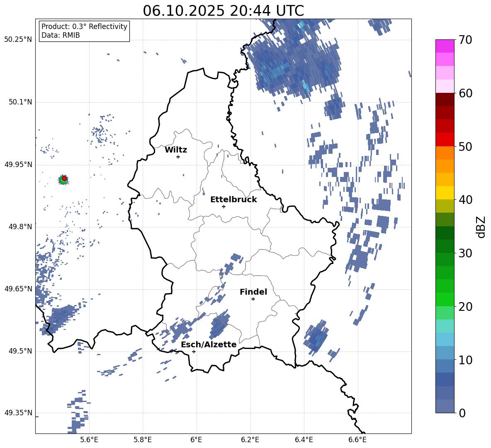
Task: Click the 49.5°N latitude label
Action: (21, 351)
